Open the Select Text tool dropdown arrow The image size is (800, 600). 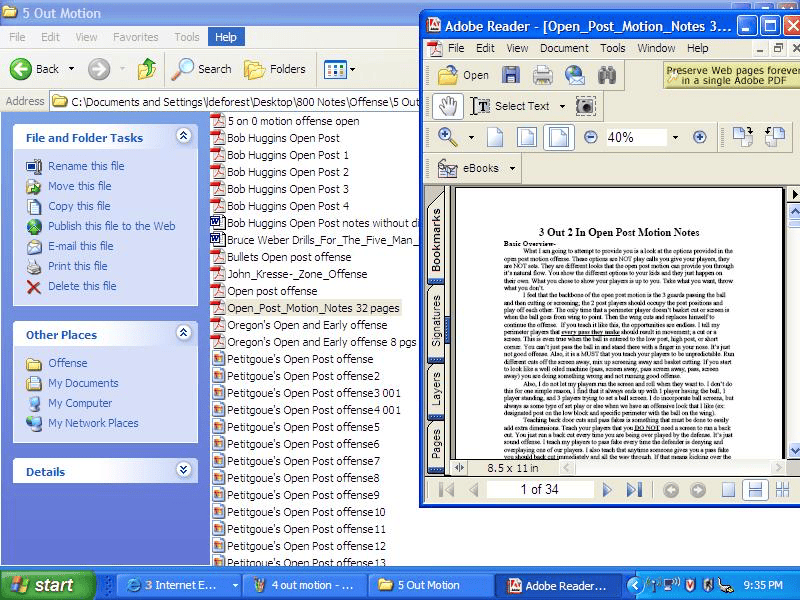click(562, 107)
